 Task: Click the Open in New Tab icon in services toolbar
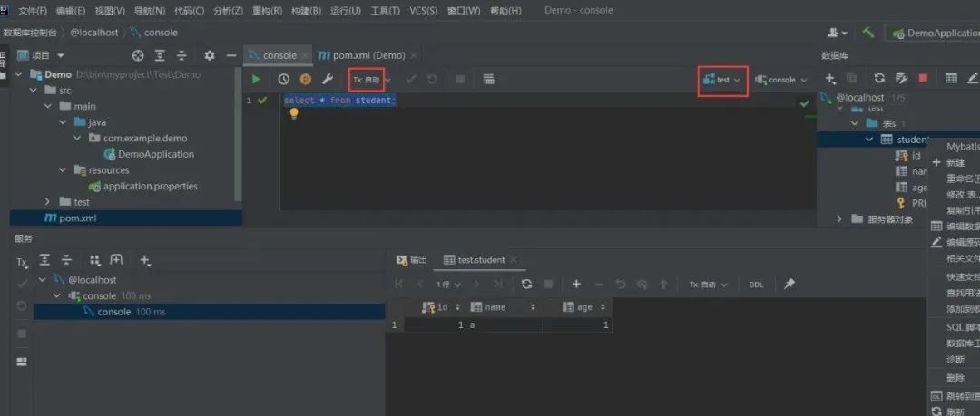[116, 260]
